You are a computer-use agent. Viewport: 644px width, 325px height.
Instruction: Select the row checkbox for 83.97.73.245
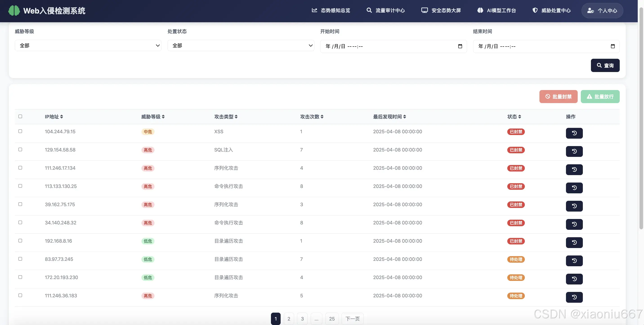pos(20,259)
